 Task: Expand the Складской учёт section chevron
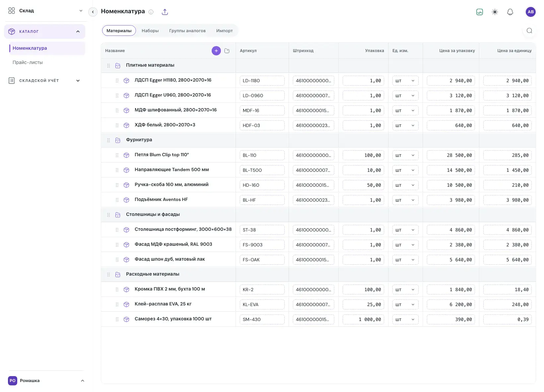[78, 81]
